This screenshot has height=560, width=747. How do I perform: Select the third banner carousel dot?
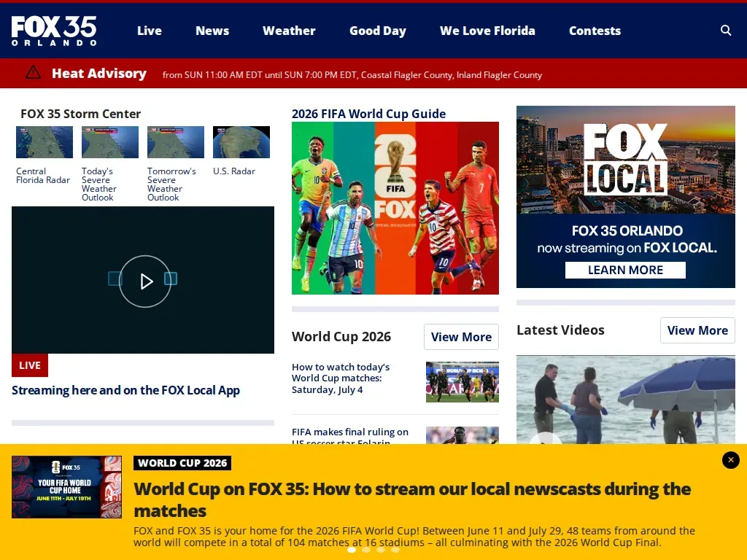(x=381, y=550)
